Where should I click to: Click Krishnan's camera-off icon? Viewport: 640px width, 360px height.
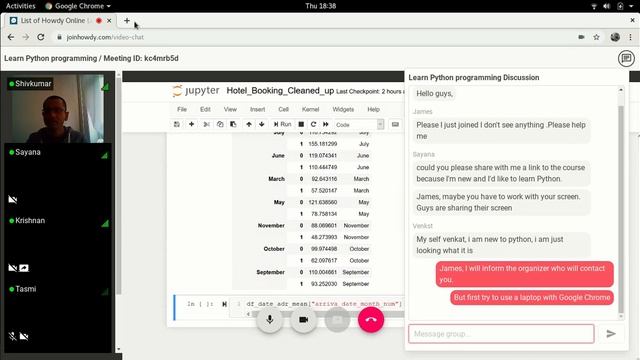[13, 268]
